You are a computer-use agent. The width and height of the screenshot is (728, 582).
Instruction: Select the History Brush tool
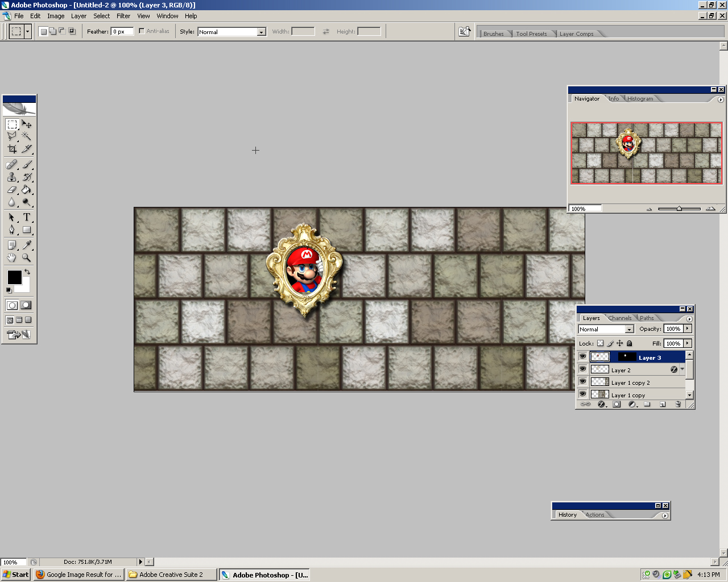27,177
